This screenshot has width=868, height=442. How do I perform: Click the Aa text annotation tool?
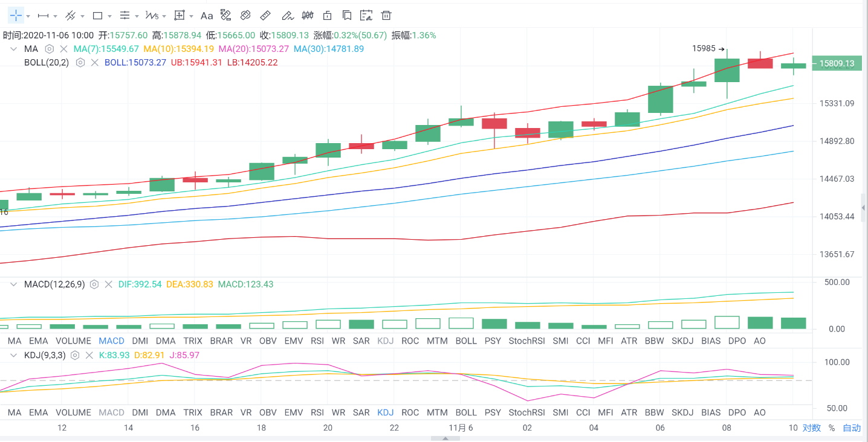(207, 15)
